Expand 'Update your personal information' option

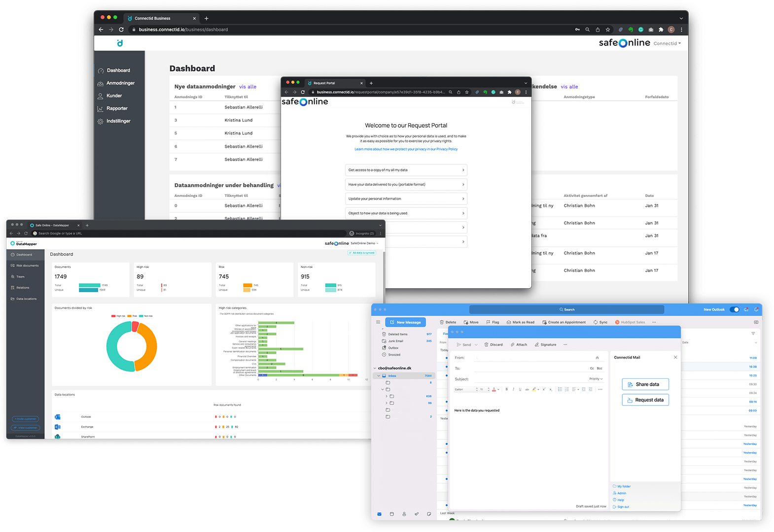click(x=406, y=199)
